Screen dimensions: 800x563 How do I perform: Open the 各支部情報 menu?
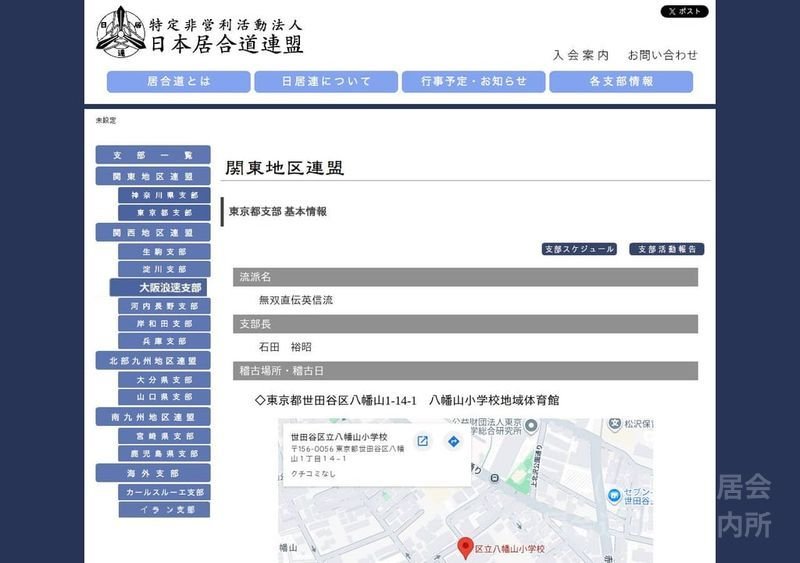(x=621, y=82)
